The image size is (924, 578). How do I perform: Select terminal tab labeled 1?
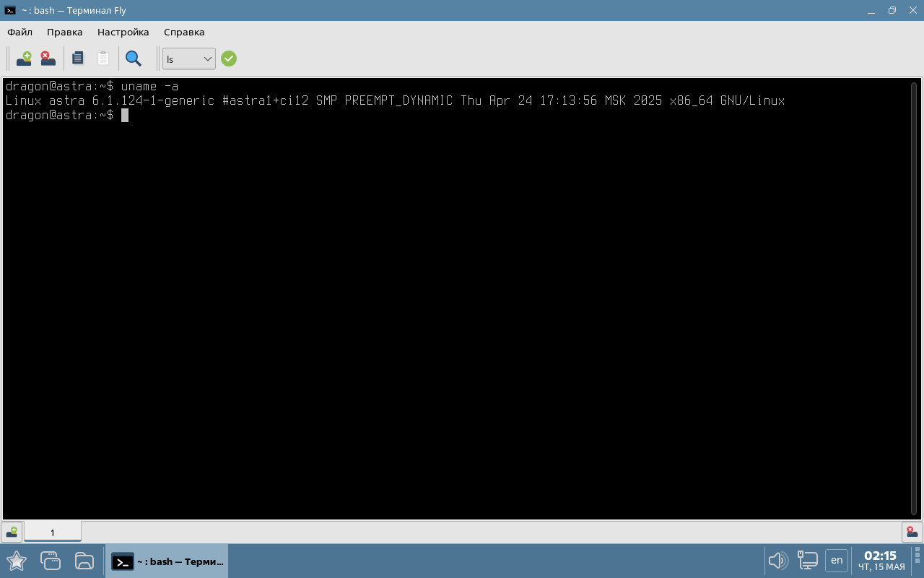53,532
